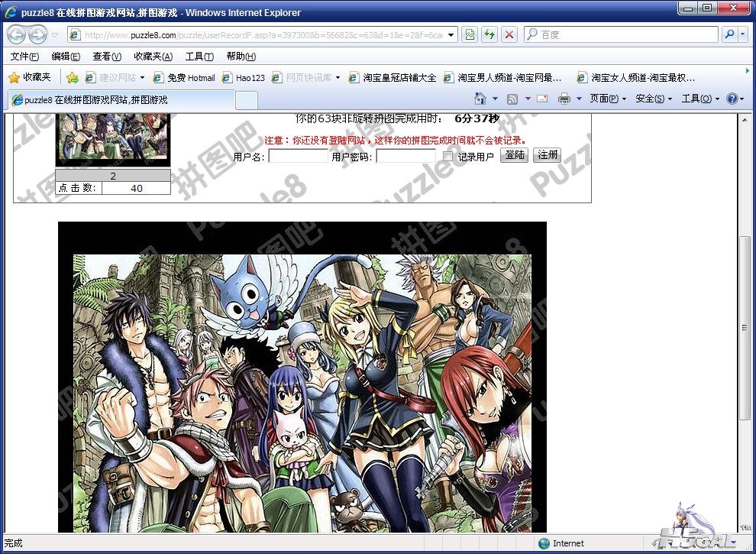This screenshot has height=554, width=756.
Task: Click the vertical scrollbar thumb
Action: 745,328
